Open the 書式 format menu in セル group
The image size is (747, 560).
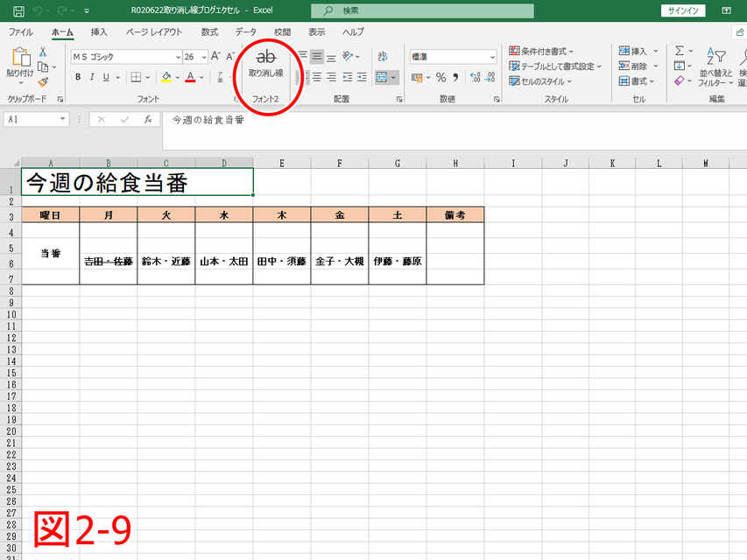point(637,81)
